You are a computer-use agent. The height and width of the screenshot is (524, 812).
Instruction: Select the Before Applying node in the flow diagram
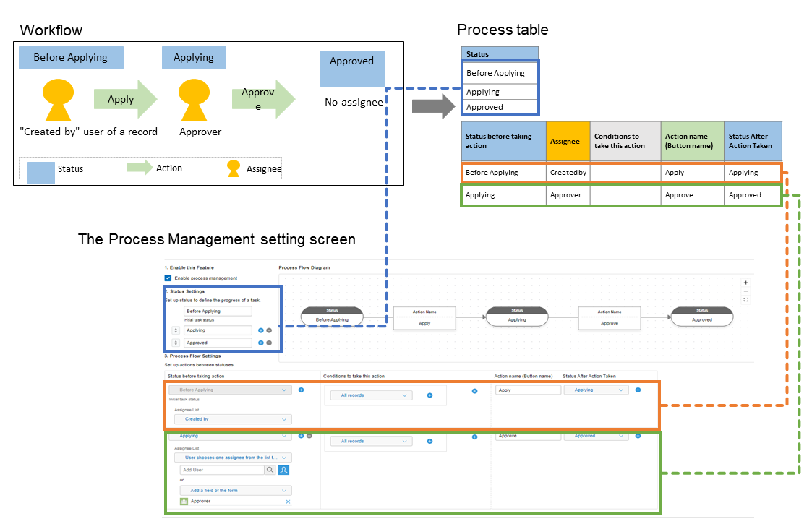tap(332, 317)
